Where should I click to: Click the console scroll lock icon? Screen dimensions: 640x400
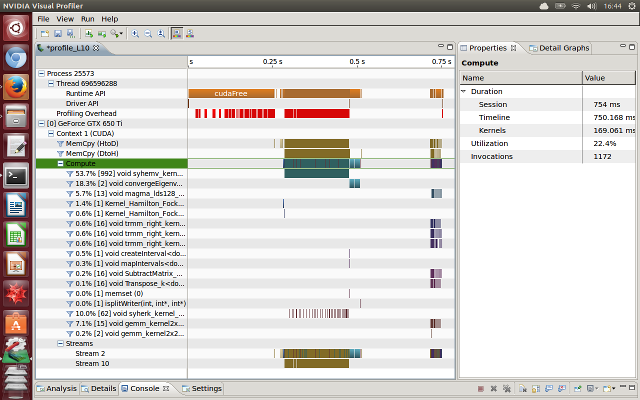(x=536, y=389)
